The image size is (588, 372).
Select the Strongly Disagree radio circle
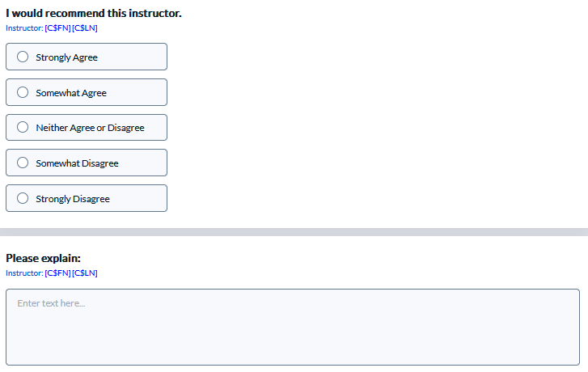[23, 198]
